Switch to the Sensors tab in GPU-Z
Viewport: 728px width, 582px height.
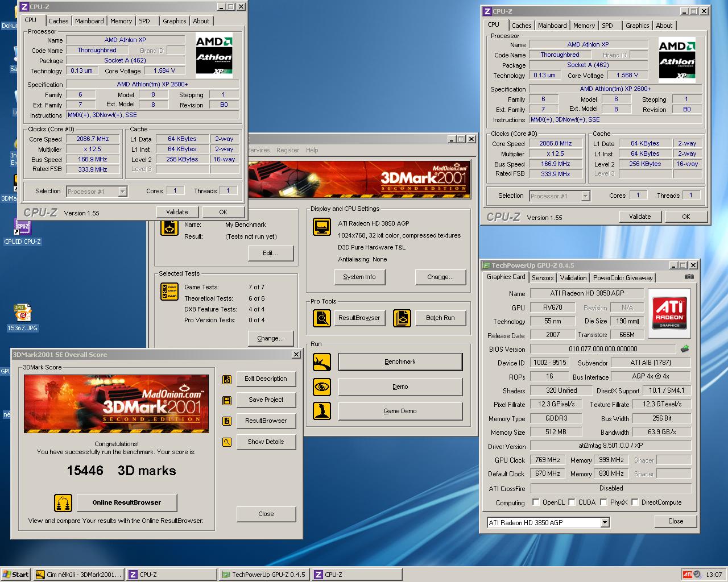pos(543,278)
